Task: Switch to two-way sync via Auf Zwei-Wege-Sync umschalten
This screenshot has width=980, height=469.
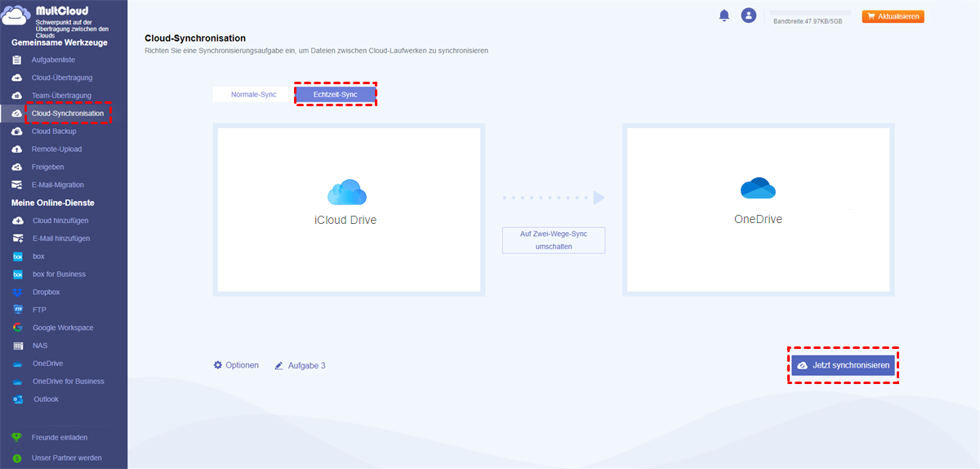Action: 553,240
